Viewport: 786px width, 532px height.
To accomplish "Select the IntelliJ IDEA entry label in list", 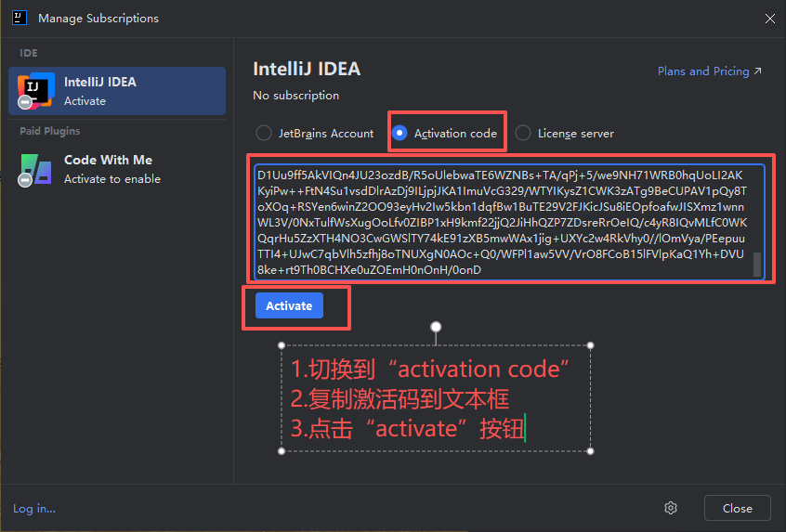I will click(x=100, y=82).
